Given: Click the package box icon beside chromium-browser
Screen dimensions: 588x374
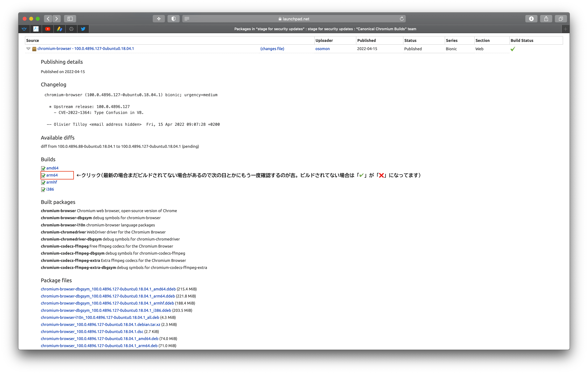Looking at the screenshot, I should tap(34, 49).
